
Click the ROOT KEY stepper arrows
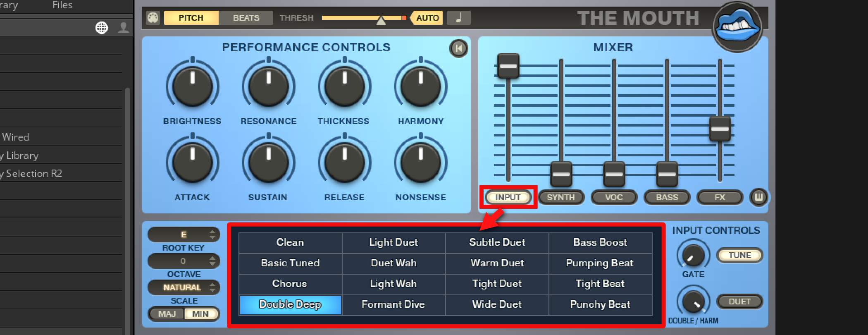[x=212, y=234]
